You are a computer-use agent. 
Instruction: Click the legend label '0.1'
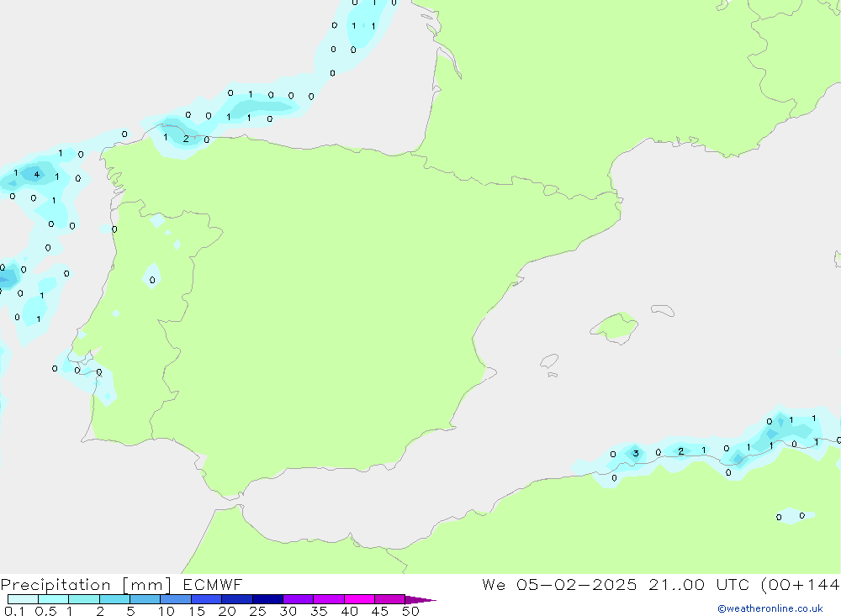[x=13, y=611]
